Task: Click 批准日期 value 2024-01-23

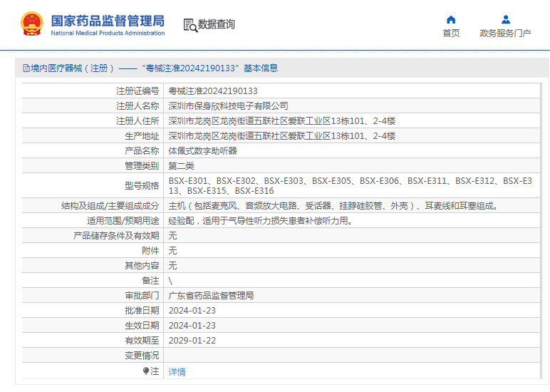Action: [192, 311]
